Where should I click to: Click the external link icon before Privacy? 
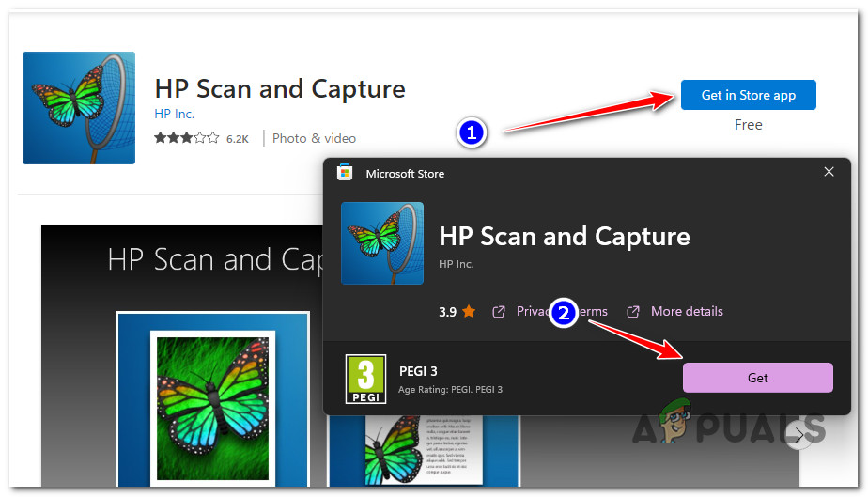[498, 312]
